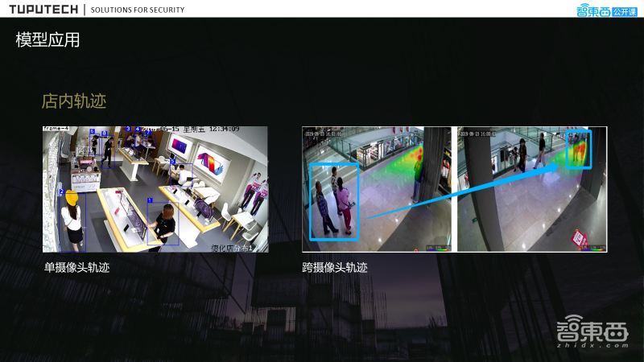Viewport: 644px width, 362px height.
Task: Click the 模型应用 slide title
Action: 47,40
